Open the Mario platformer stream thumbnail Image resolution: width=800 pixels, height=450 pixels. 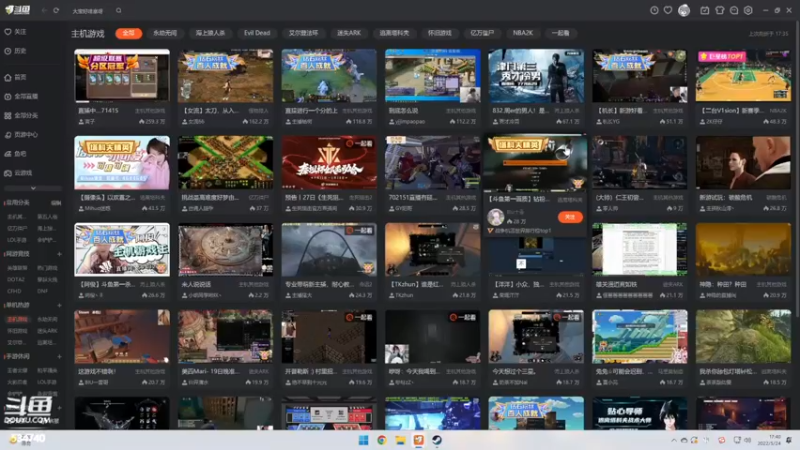(x=640, y=336)
